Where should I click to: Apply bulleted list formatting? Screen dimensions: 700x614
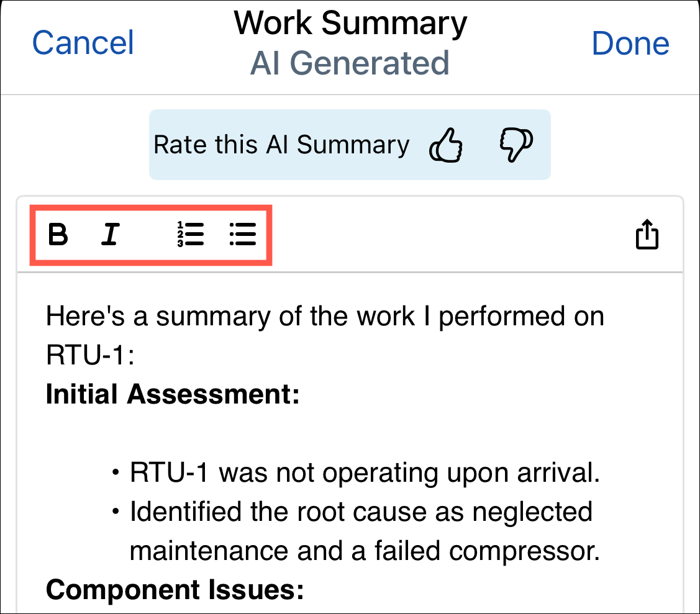243,234
